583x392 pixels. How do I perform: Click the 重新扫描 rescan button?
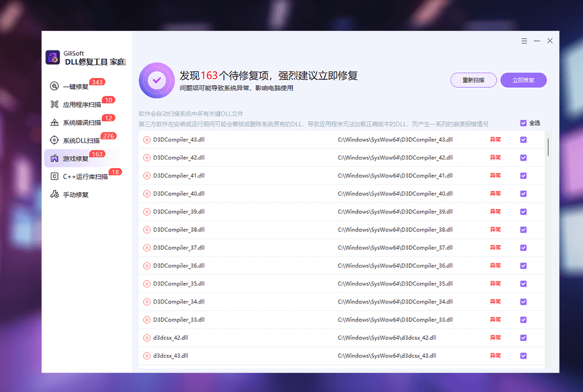tap(473, 80)
